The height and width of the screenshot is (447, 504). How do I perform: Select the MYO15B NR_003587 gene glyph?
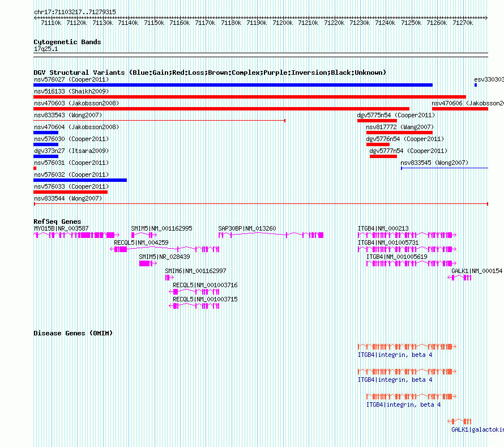[x=76, y=235]
